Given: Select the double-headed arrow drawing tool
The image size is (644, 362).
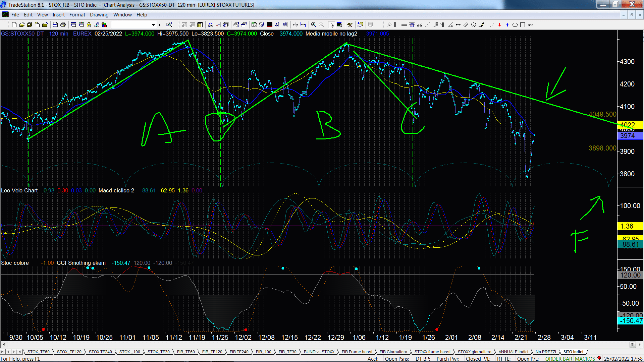Looking at the screenshot, I should (x=458, y=25).
